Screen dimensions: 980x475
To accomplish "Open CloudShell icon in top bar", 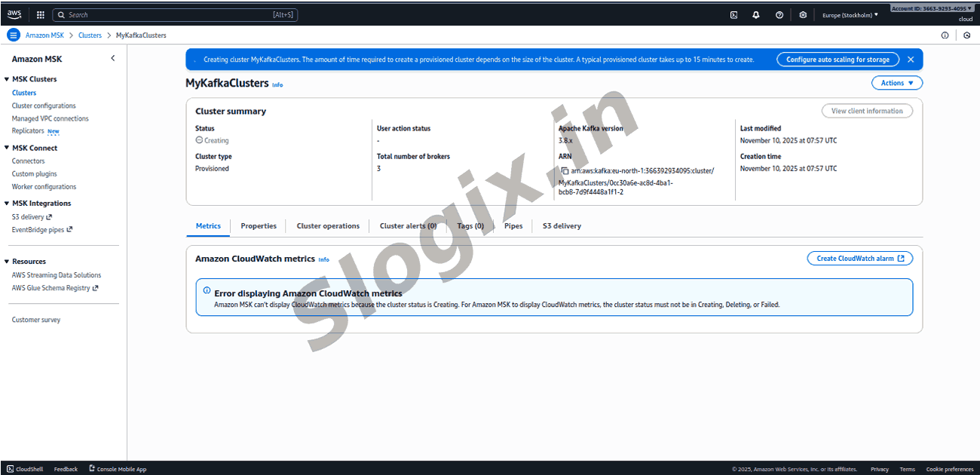I will coord(733,15).
